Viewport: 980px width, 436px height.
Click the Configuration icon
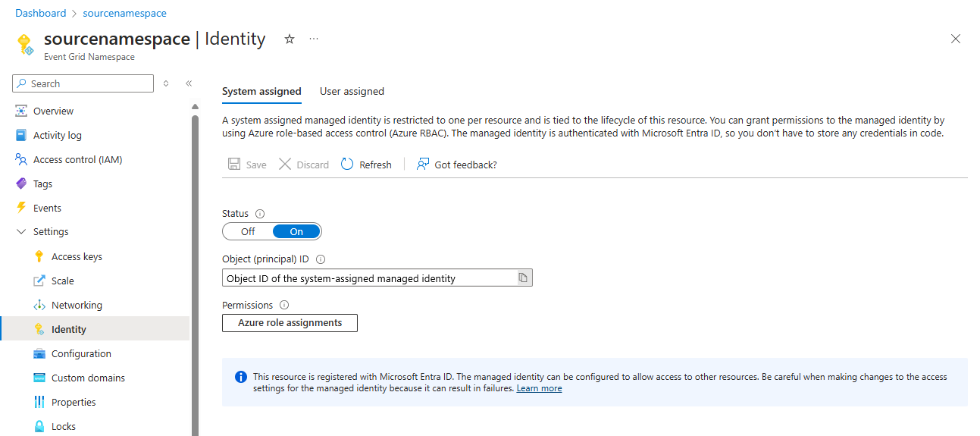[39, 353]
